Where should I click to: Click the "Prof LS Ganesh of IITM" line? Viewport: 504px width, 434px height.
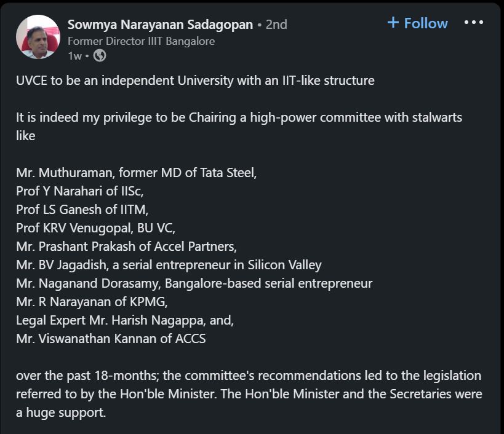click(x=82, y=210)
